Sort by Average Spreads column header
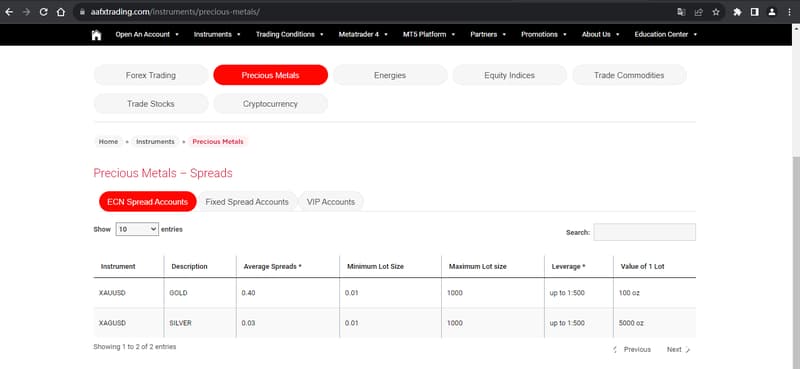800x369 pixels. coord(288,266)
